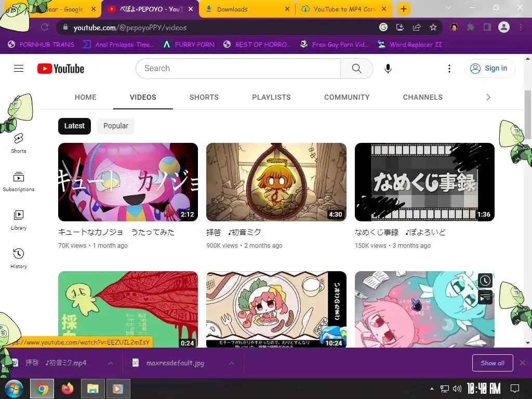
Task: Close the downloads shelf bar
Action: pos(523,363)
